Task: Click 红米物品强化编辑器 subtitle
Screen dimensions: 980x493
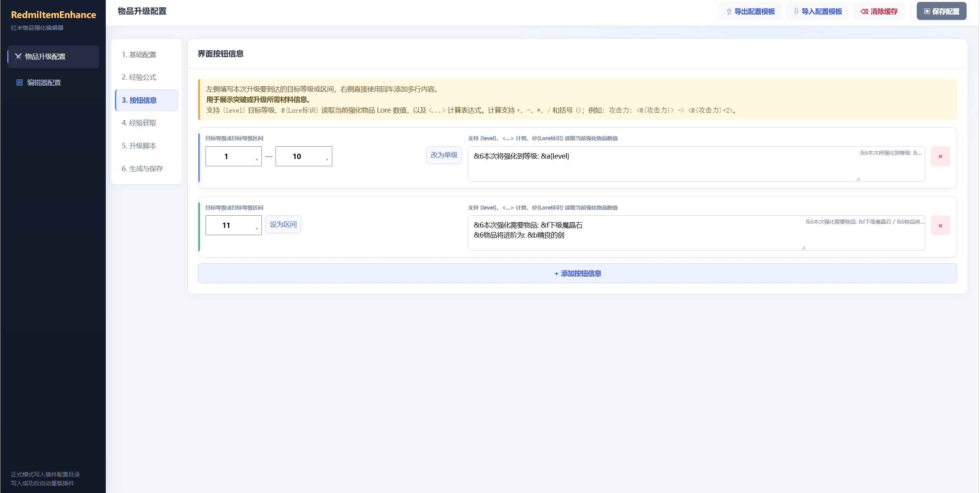Action: [37, 28]
